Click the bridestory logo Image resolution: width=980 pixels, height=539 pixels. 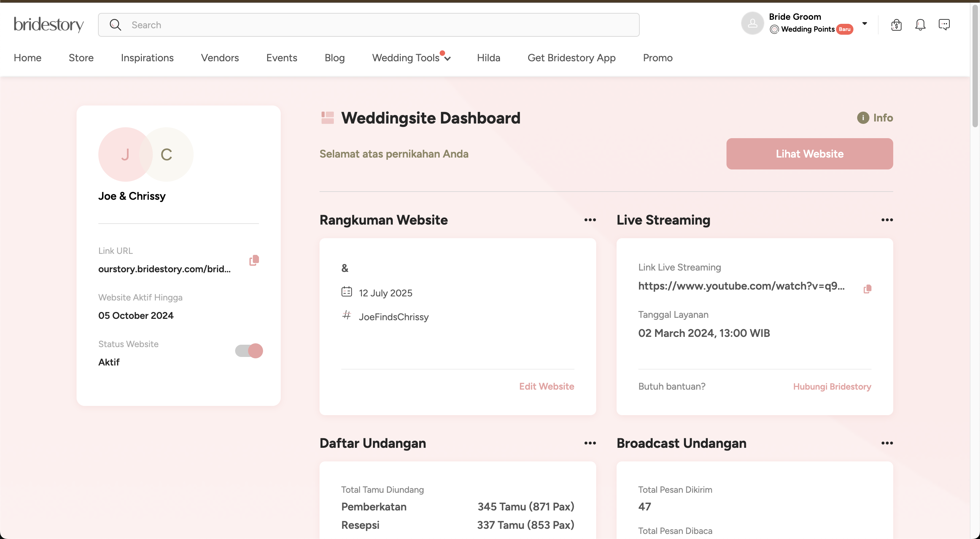pyautogui.click(x=49, y=25)
